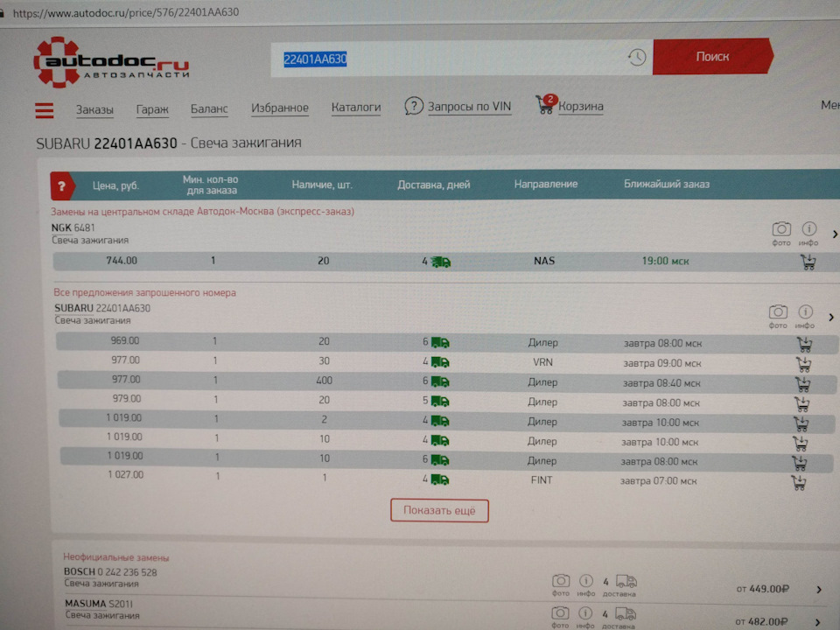Click the от 482.00 price

tap(761, 622)
